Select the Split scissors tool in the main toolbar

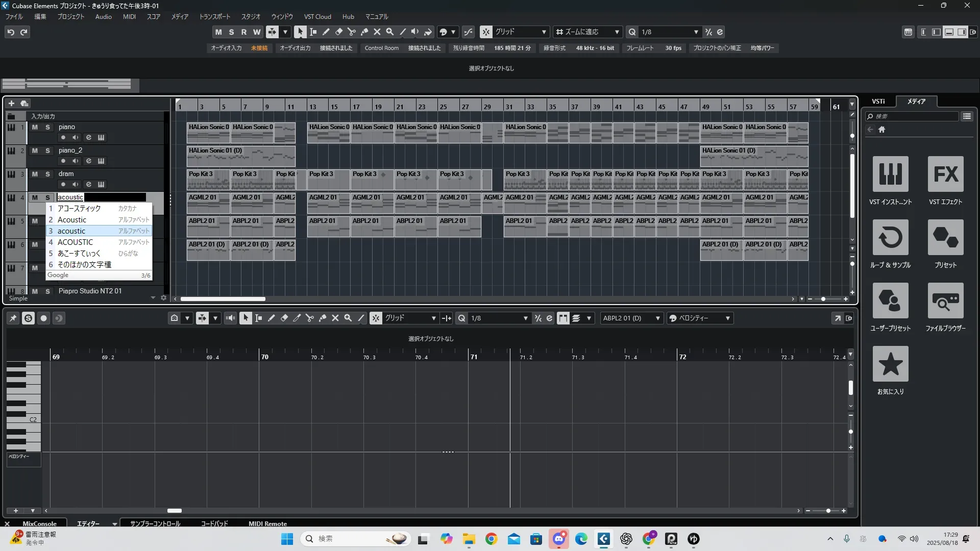[352, 32]
